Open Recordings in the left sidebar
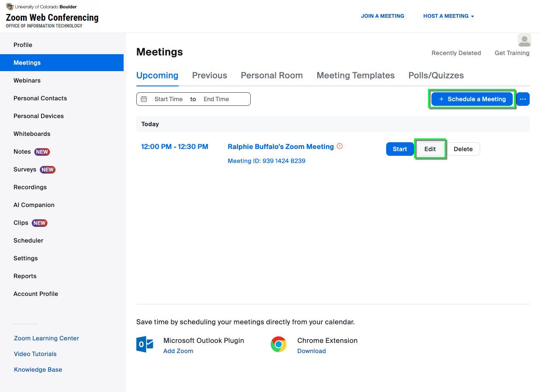539x392 pixels. pos(30,187)
